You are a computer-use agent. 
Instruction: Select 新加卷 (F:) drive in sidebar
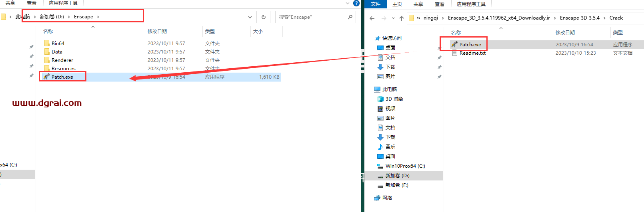coord(393,185)
